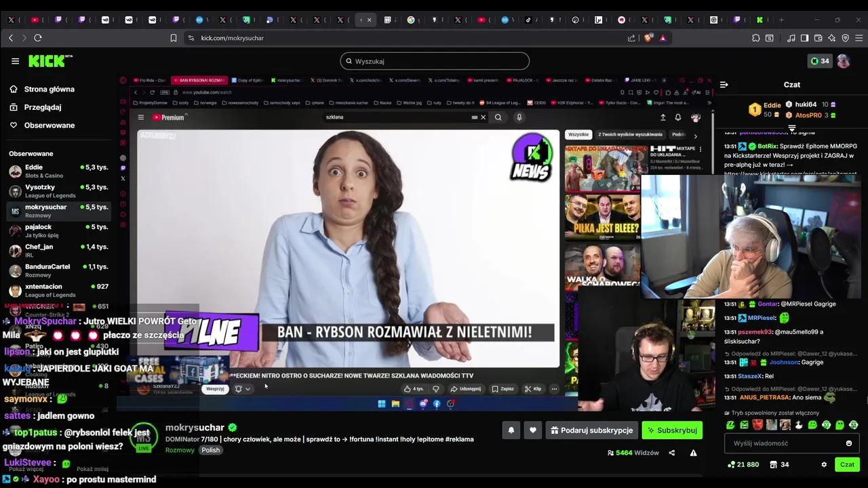Share the stream via share icon
Viewport: 868px width, 488px height.
[x=672, y=453]
